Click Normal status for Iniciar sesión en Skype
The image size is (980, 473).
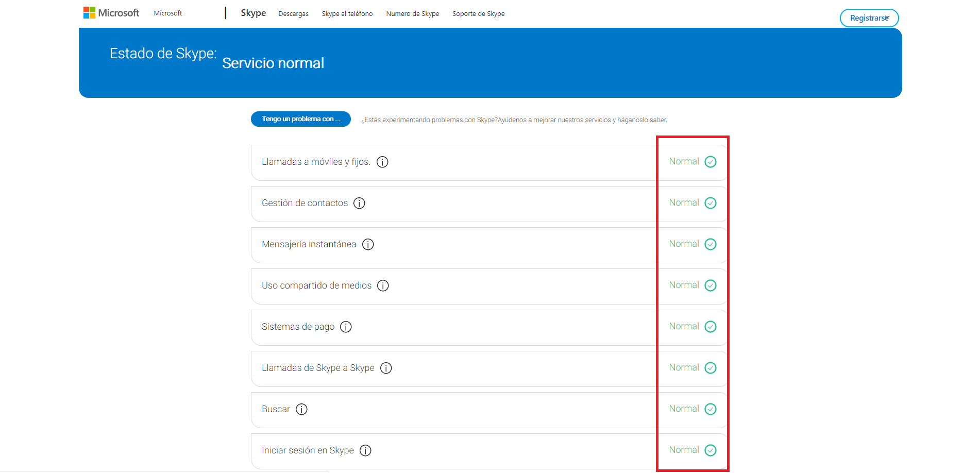click(684, 450)
